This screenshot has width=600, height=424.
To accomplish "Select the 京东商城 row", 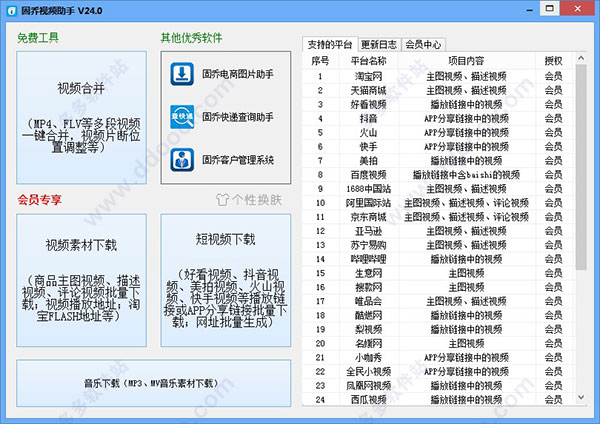I will coord(439,217).
